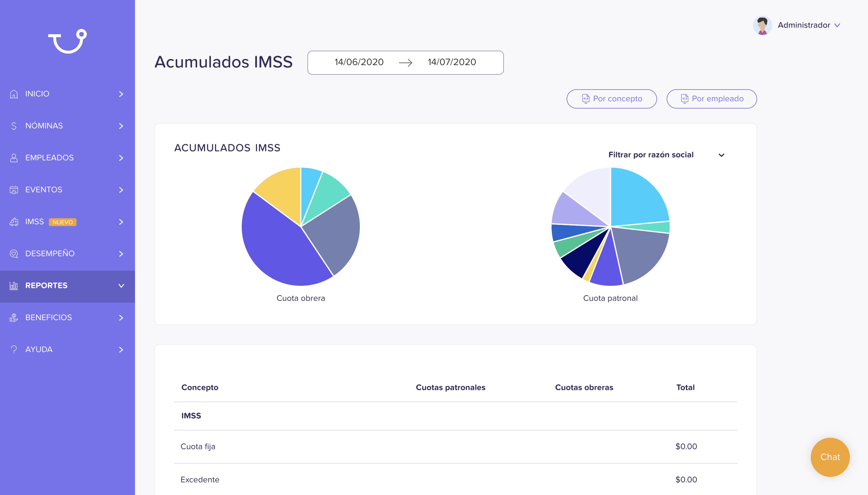Click the Nóminas dollar sign icon

(x=14, y=126)
